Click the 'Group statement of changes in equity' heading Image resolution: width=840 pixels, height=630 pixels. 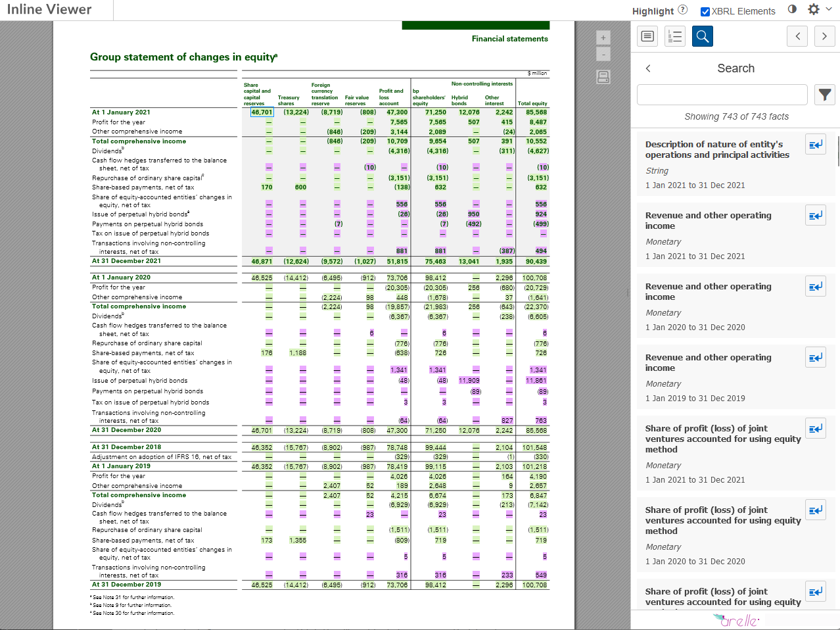pos(183,57)
